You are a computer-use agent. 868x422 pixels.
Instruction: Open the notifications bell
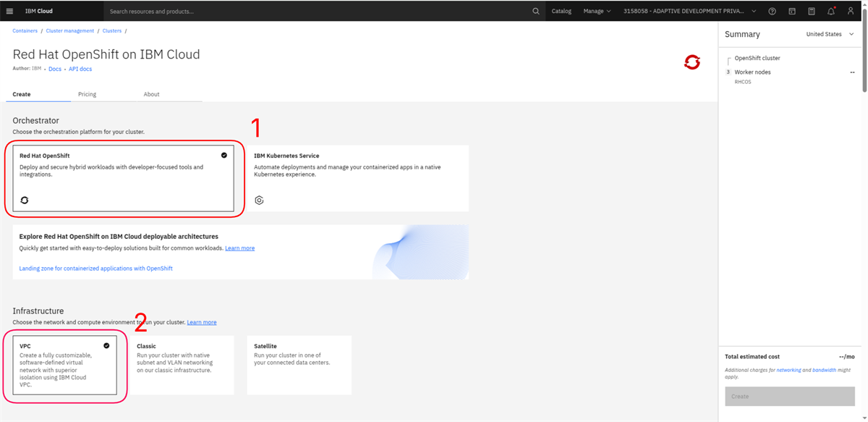point(831,12)
